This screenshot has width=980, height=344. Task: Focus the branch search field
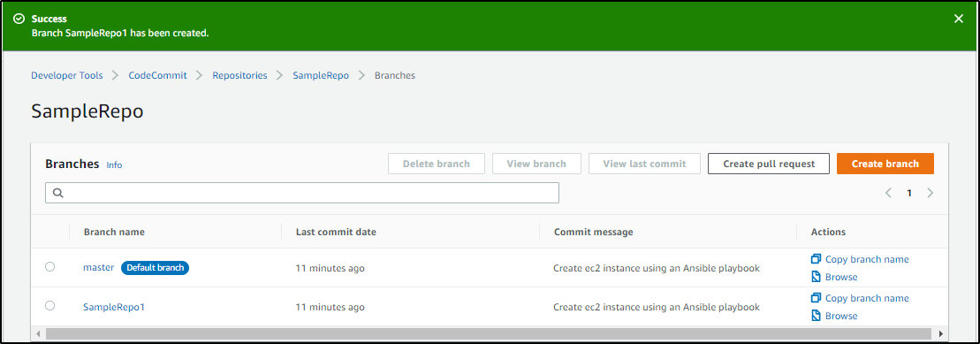coord(302,194)
